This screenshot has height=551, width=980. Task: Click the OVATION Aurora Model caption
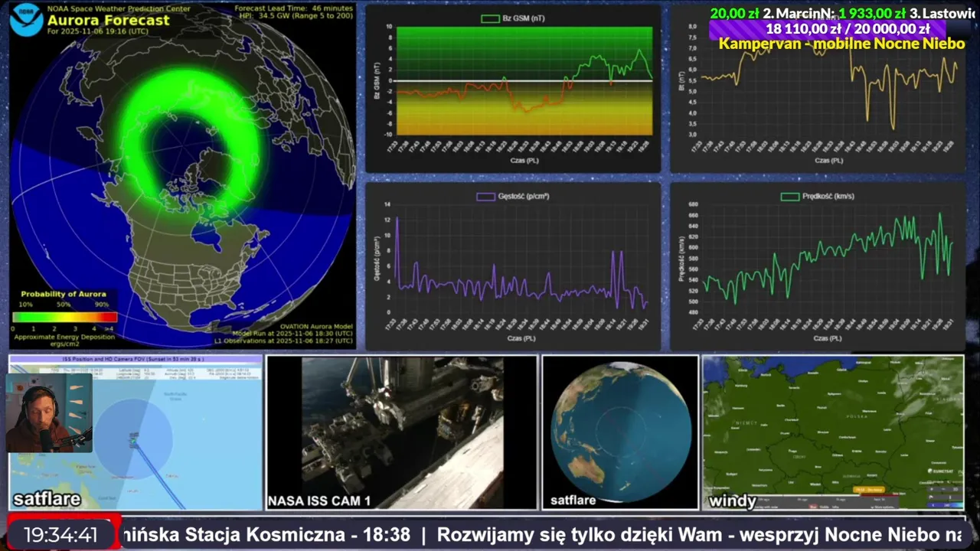(316, 326)
